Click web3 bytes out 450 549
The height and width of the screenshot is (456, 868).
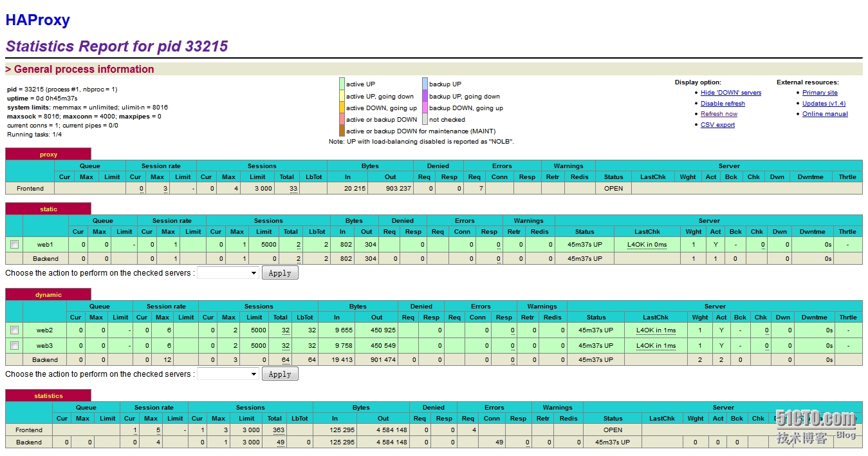(382, 346)
